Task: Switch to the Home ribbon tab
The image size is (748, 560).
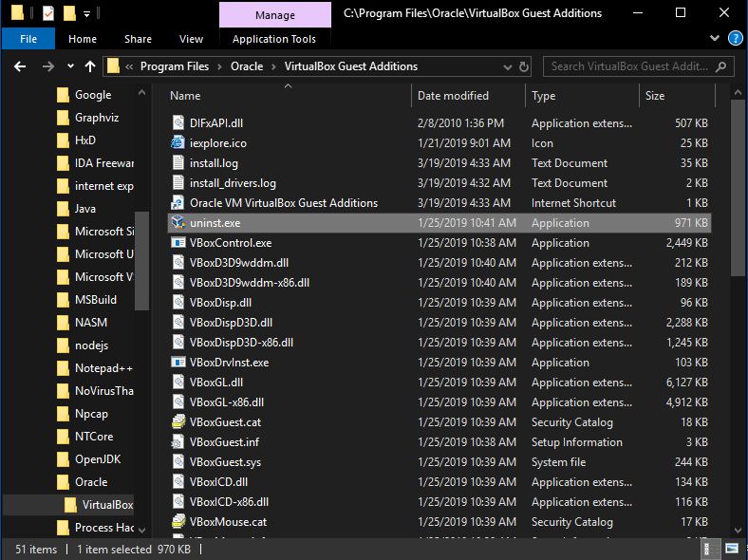Action: tap(83, 39)
